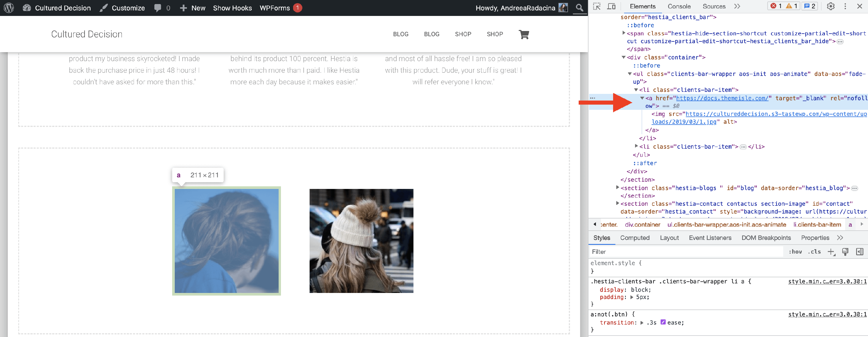Image resolution: width=868 pixels, height=337 pixels.
Task: Switch to the Console tab
Action: pos(679,6)
